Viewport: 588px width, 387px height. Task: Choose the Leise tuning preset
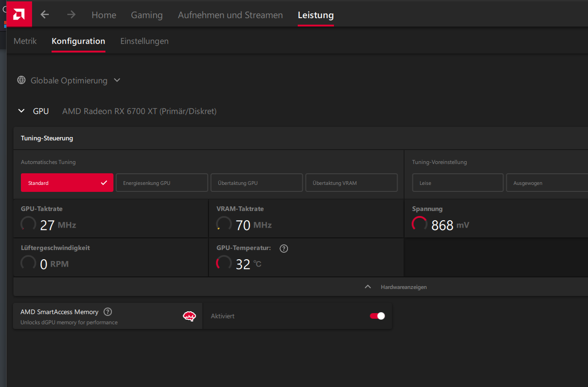(x=458, y=183)
